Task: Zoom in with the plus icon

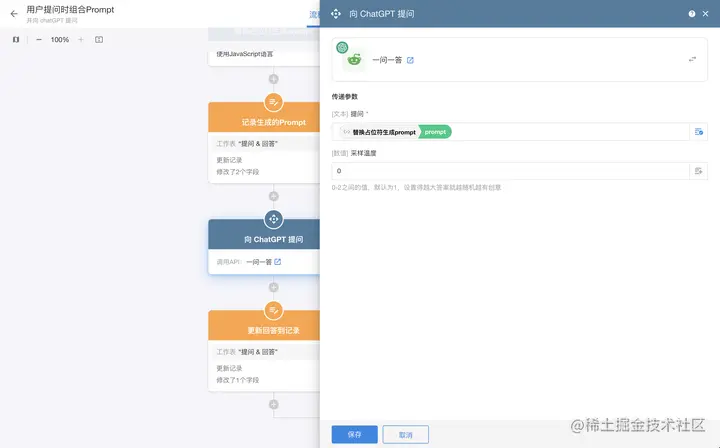Action: 81,39
